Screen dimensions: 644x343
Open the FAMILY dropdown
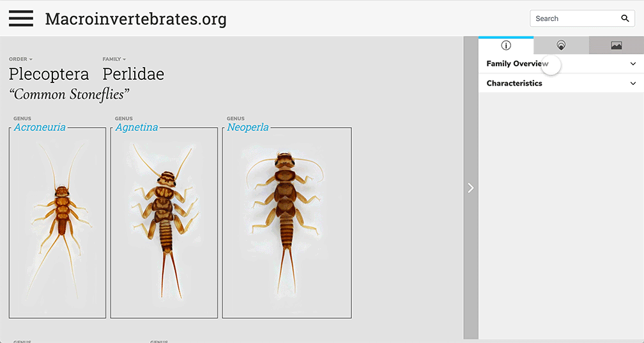114,59
